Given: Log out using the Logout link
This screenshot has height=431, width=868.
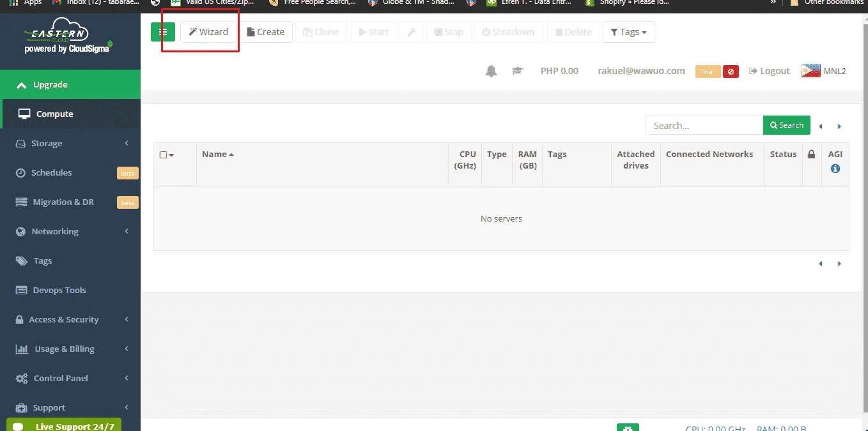Looking at the screenshot, I should pyautogui.click(x=770, y=71).
